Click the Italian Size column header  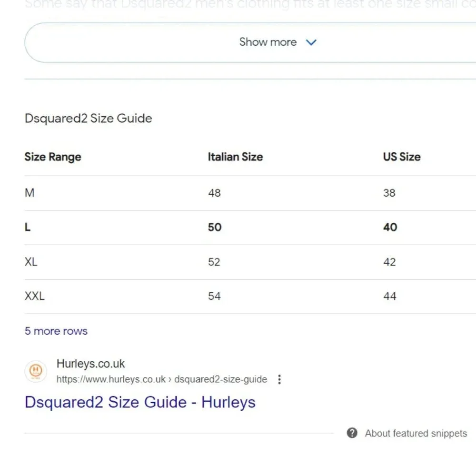click(x=235, y=157)
